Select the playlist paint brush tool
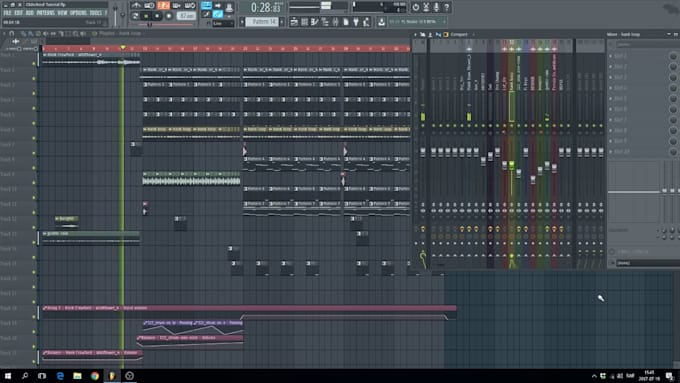Screen dimensions: 680x383 click(30, 34)
